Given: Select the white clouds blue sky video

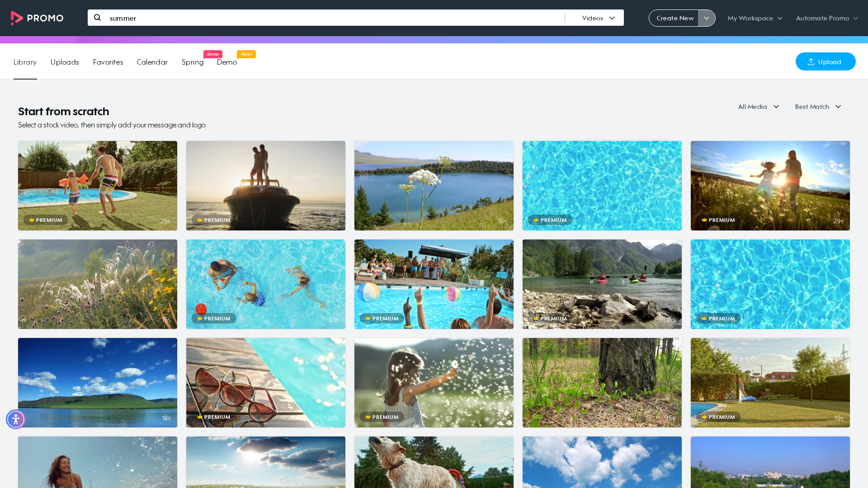Looking at the screenshot, I should 602,462.
